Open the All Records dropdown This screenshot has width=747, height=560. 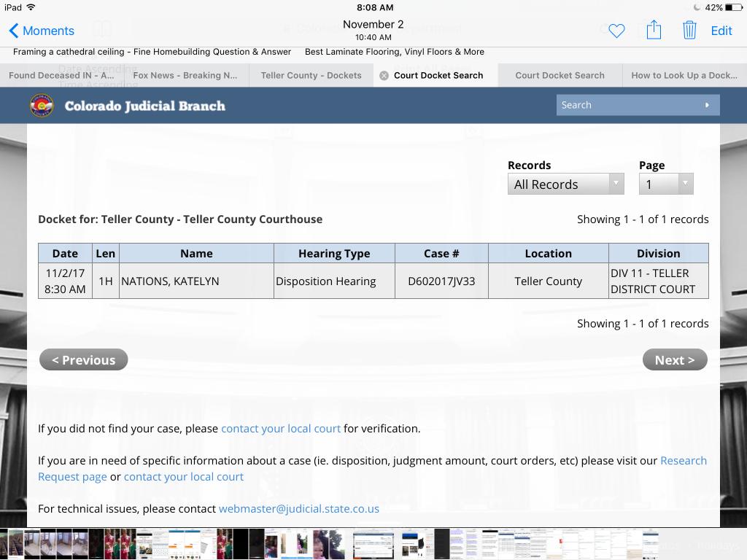click(x=565, y=184)
